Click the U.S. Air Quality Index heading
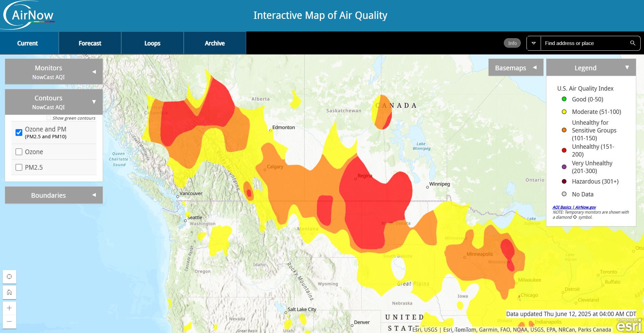This screenshot has height=333, width=644. coord(585,88)
